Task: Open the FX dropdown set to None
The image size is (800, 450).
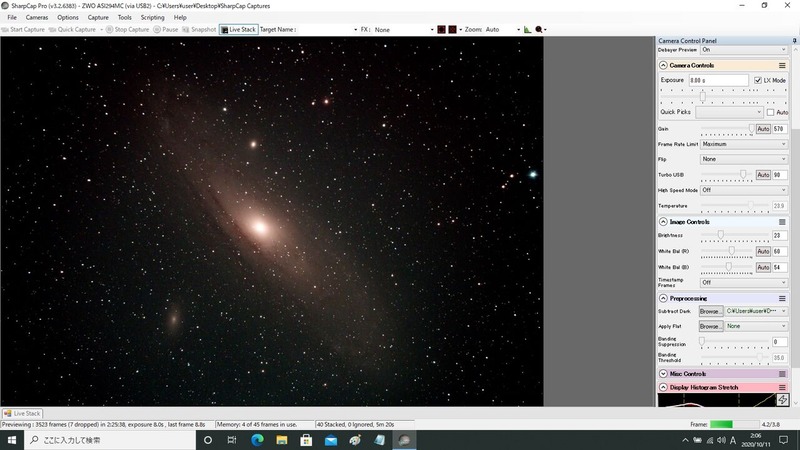Action: coord(403,30)
